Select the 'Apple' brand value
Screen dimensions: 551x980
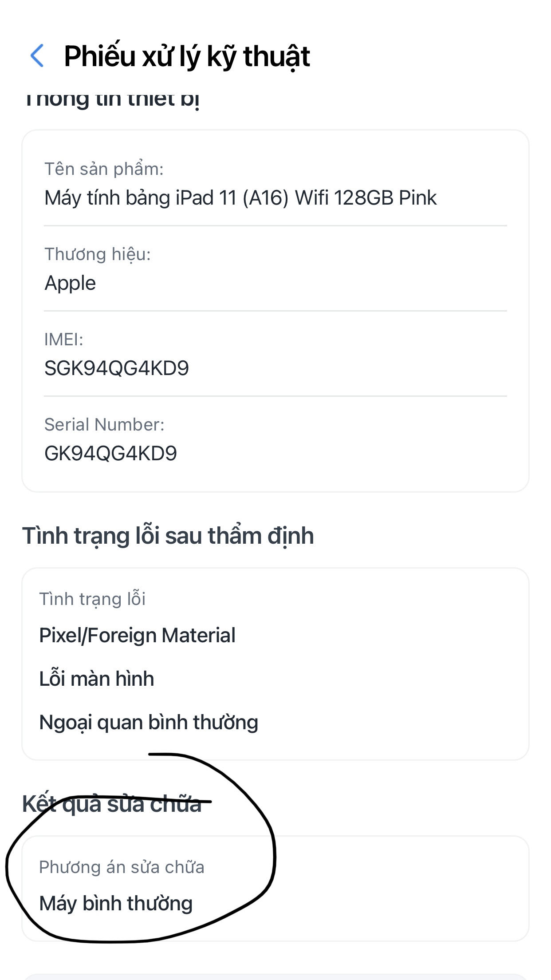(70, 283)
